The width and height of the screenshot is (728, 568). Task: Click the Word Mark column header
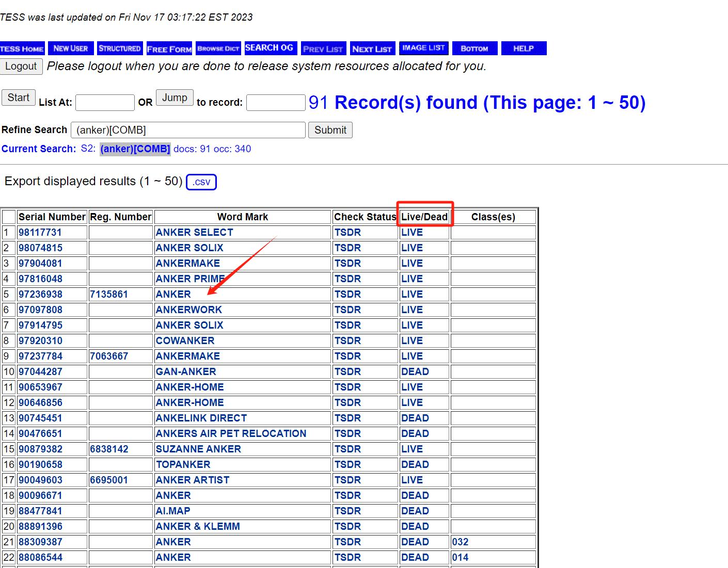[243, 217]
